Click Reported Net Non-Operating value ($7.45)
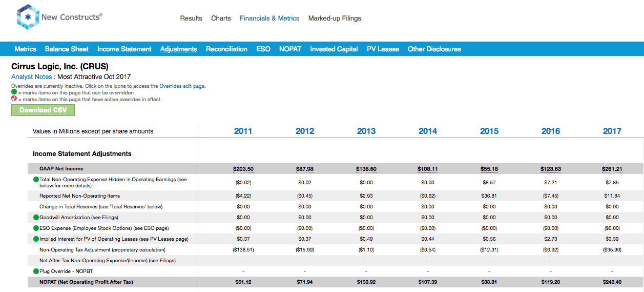The height and width of the screenshot is (292, 644). (551, 196)
